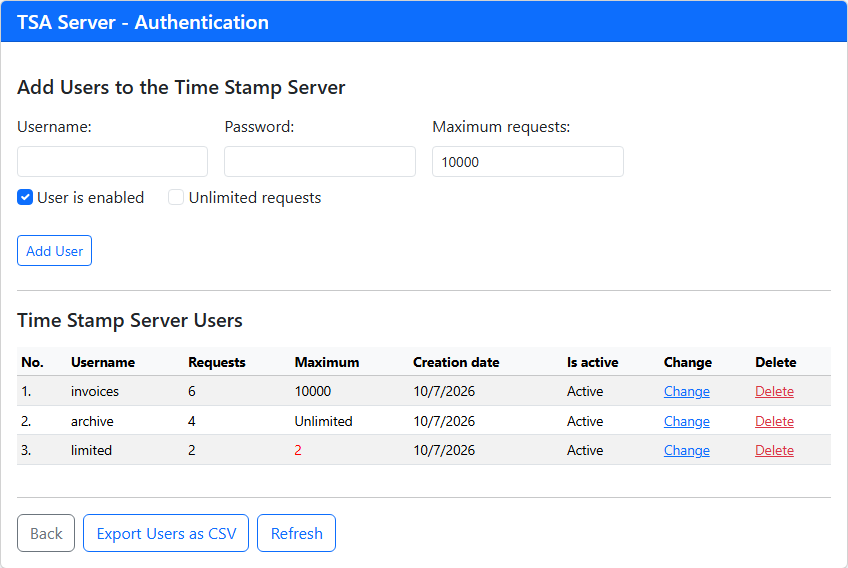
Task: Delete the invoices user
Action: point(774,391)
